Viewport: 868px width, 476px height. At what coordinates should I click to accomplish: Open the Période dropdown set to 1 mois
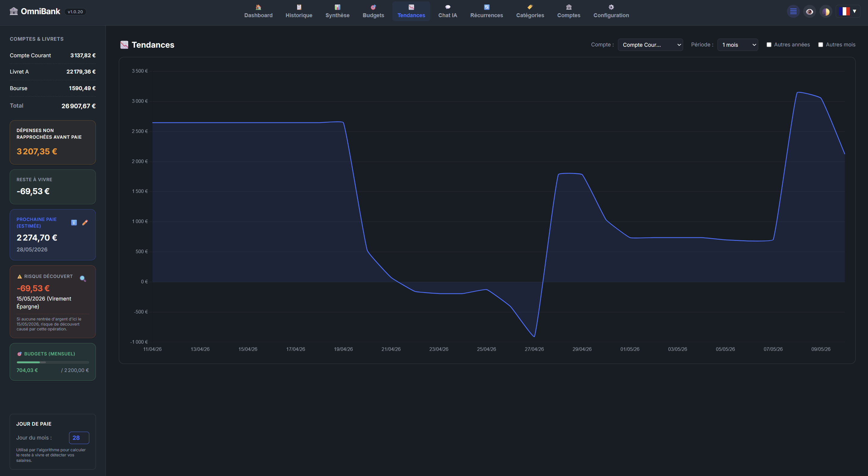pos(738,45)
